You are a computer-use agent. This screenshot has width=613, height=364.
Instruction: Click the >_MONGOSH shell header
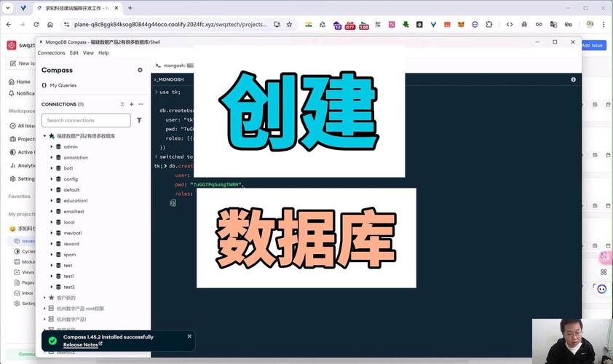point(169,79)
